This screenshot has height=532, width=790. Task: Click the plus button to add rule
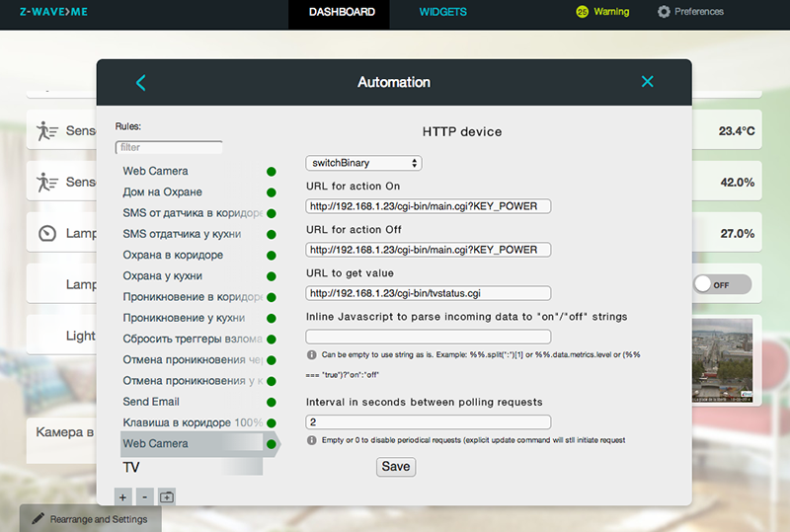click(x=122, y=497)
